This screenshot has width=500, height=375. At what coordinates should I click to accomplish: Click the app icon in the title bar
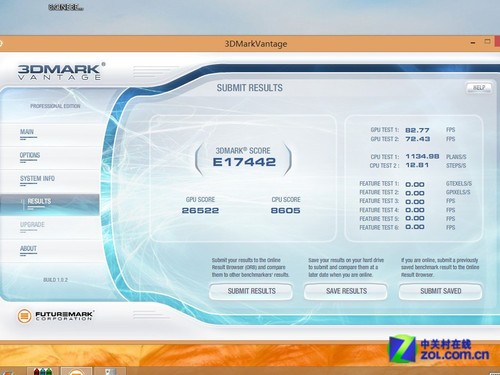[1, 44]
